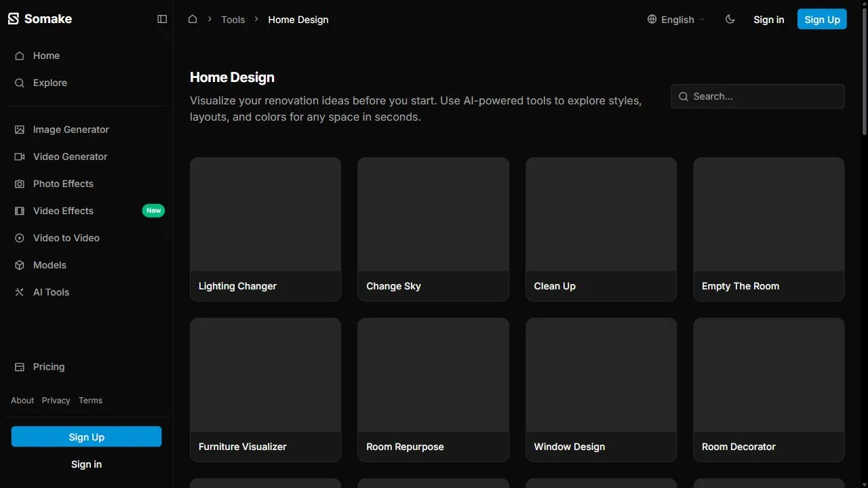This screenshot has height=488, width=868.
Task: Click the Sign Up button in header
Action: pyautogui.click(x=822, y=20)
